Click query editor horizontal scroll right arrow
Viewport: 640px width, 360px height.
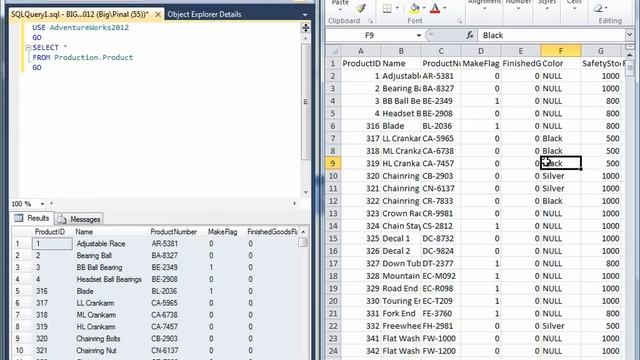294,203
